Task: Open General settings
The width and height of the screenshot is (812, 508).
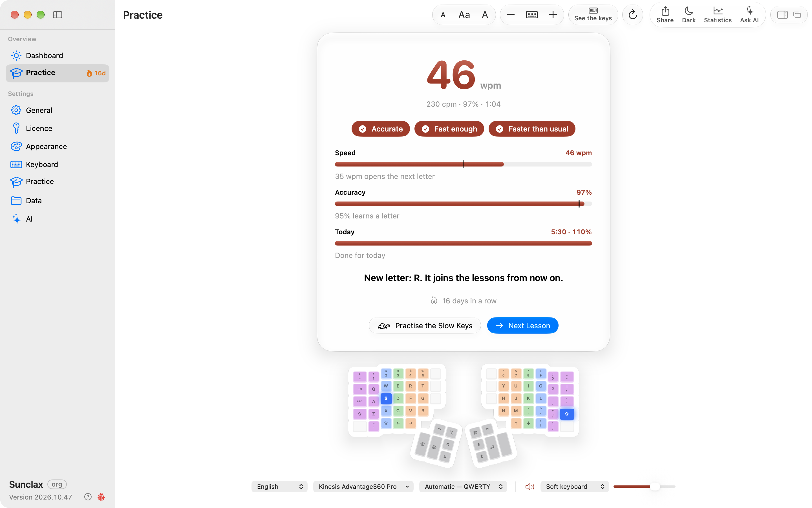Action: coord(58,110)
